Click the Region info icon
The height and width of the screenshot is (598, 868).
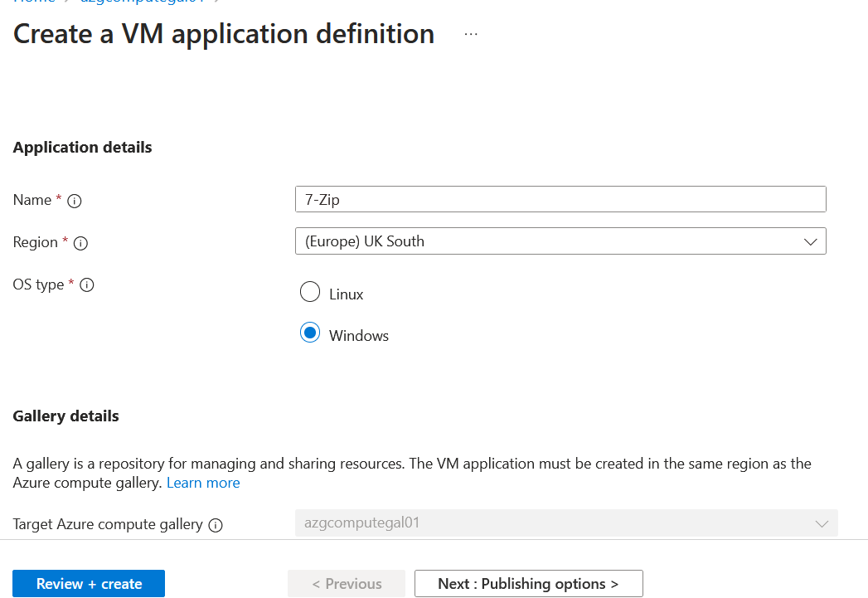click(80, 243)
